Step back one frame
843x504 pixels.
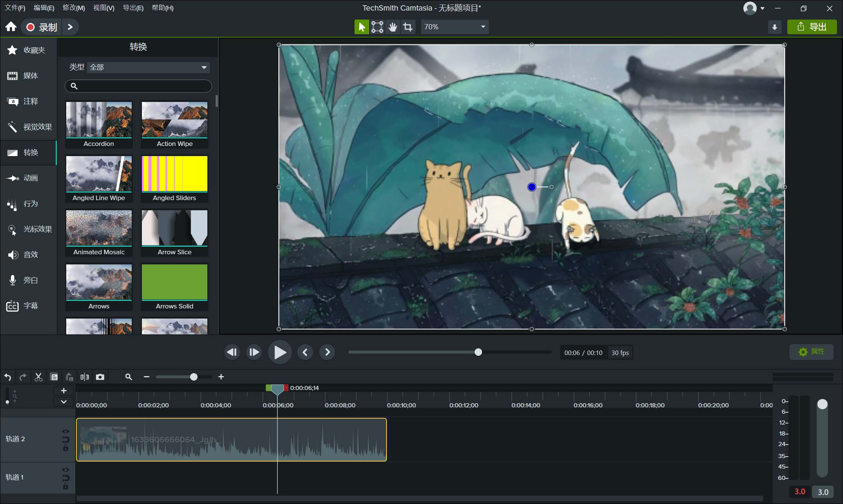(x=232, y=352)
